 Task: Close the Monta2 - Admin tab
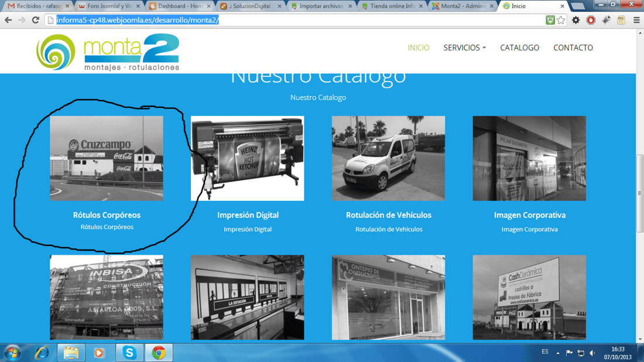(x=491, y=6)
